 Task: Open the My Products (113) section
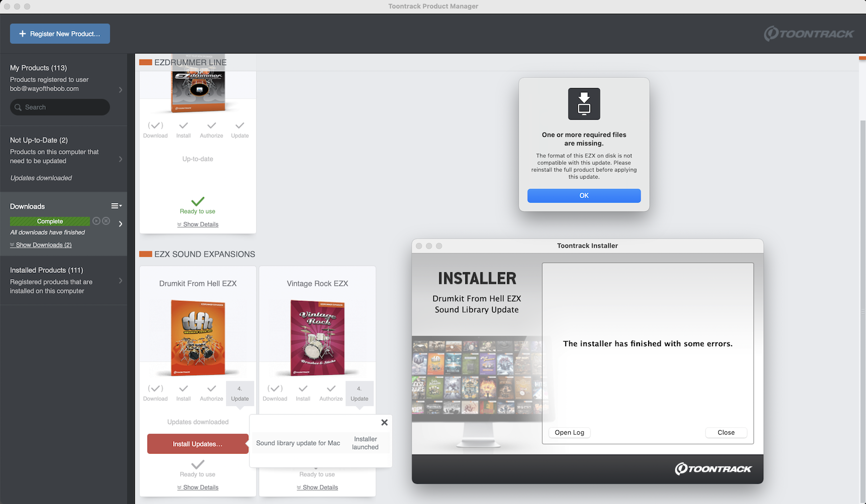(x=64, y=78)
